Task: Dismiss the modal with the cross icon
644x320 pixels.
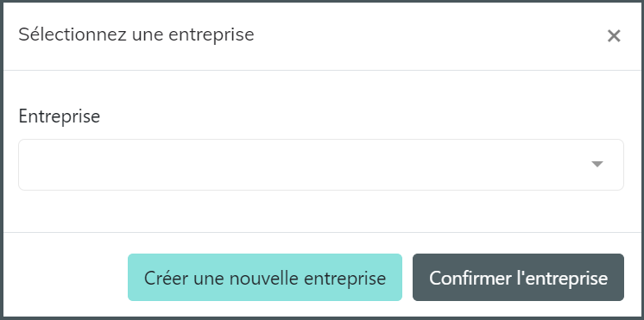Action: (x=614, y=36)
